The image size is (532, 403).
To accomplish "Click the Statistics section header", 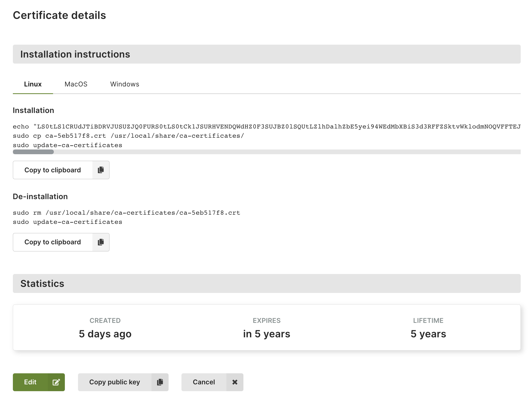I will [267, 283].
